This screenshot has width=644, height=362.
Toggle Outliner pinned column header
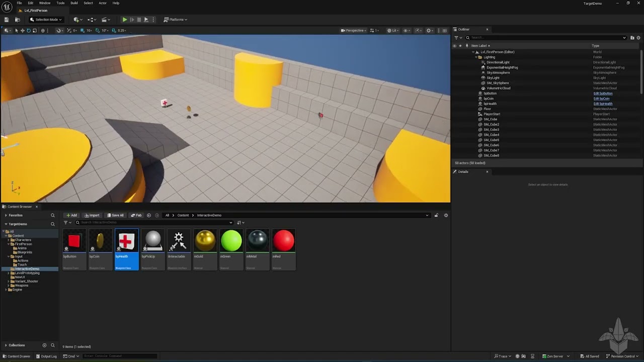pyautogui.click(x=467, y=46)
